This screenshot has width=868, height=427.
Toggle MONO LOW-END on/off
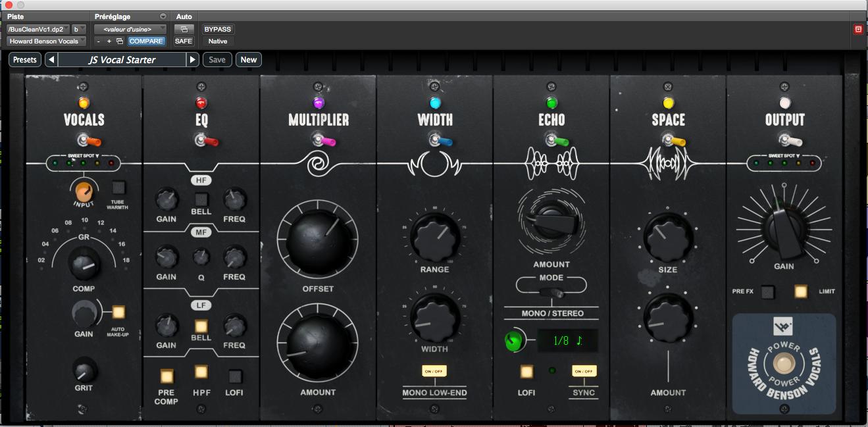[434, 372]
